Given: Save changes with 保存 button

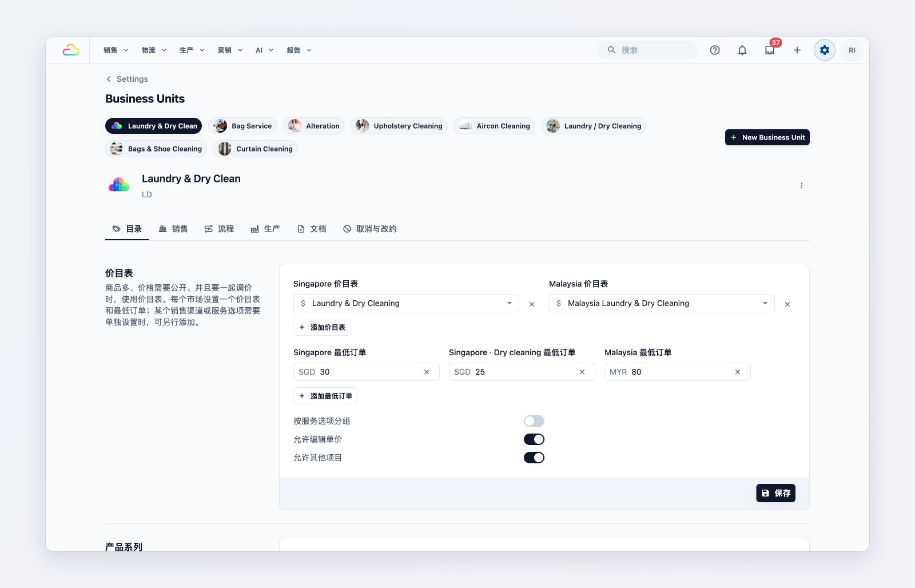Looking at the screenshot, I should coord(776,493).
